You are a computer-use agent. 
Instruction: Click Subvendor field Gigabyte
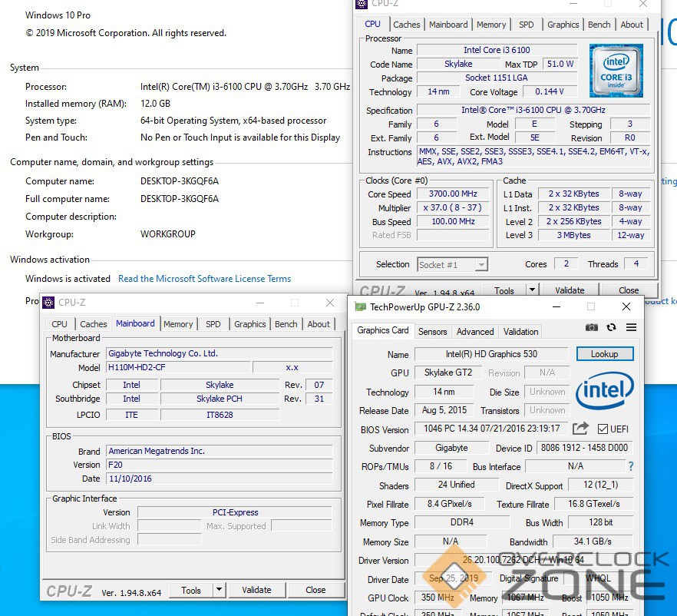click(451, 448)
